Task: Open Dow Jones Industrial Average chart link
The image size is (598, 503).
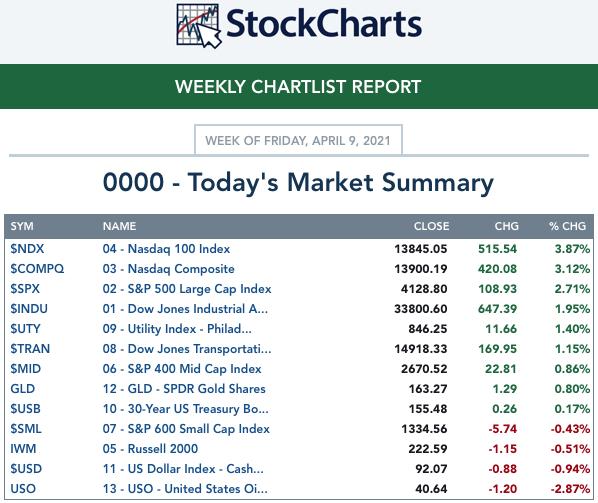Action: [x=185, y=309]
